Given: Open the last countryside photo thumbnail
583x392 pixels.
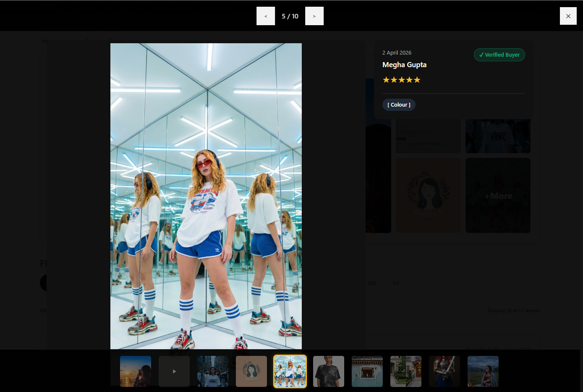Looking at the screenshot, I should click(x=483, y=371).
